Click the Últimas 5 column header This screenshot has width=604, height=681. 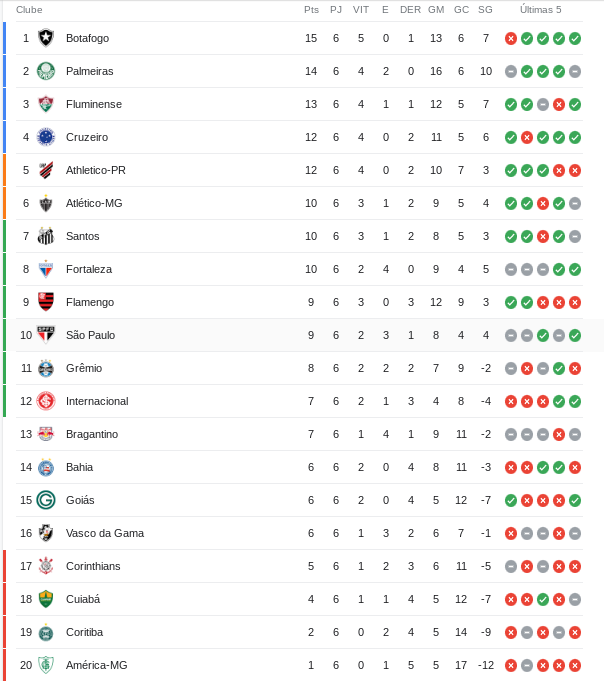(x=541, y=10)
